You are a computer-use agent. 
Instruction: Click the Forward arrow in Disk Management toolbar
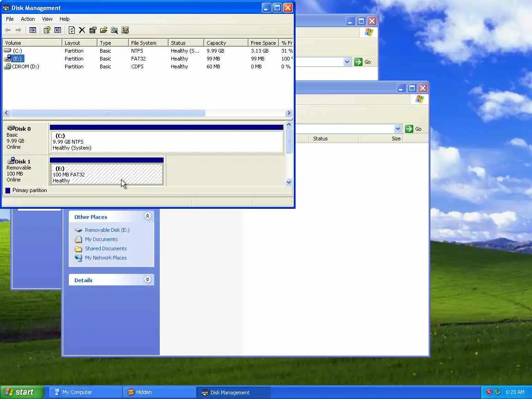coord(18,30)
